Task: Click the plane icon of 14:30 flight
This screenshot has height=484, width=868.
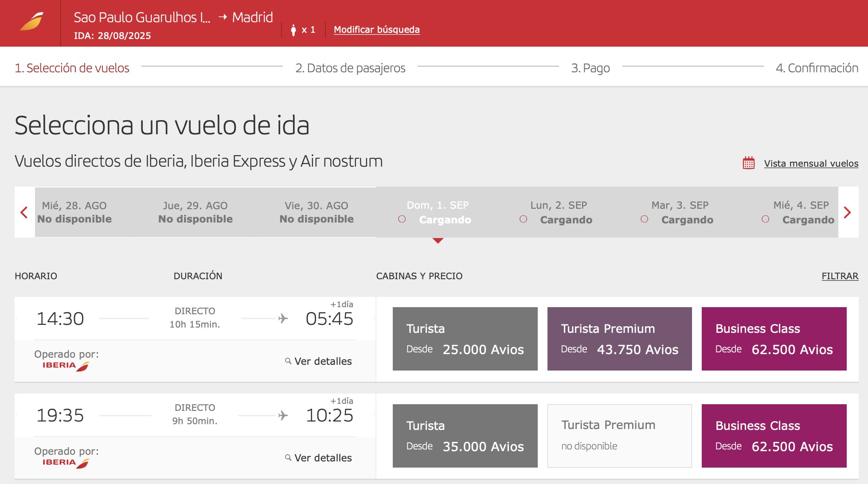Action: point(283,318)
